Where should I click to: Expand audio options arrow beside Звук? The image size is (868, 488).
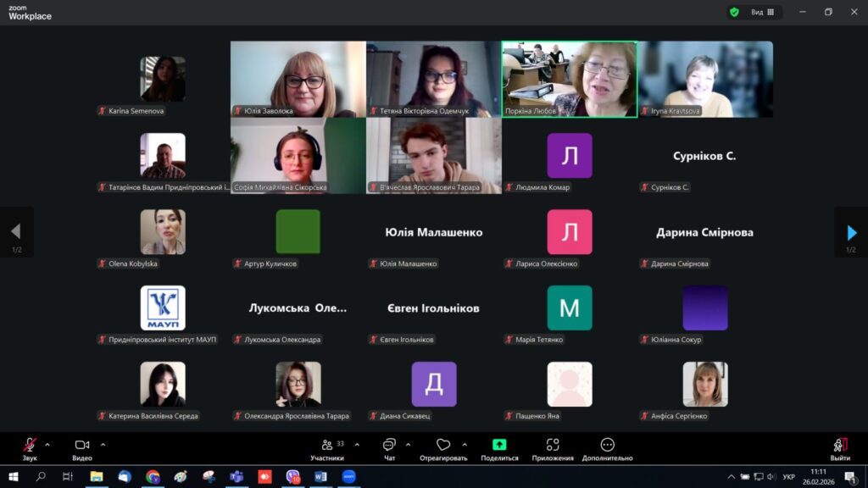(47, 444)
